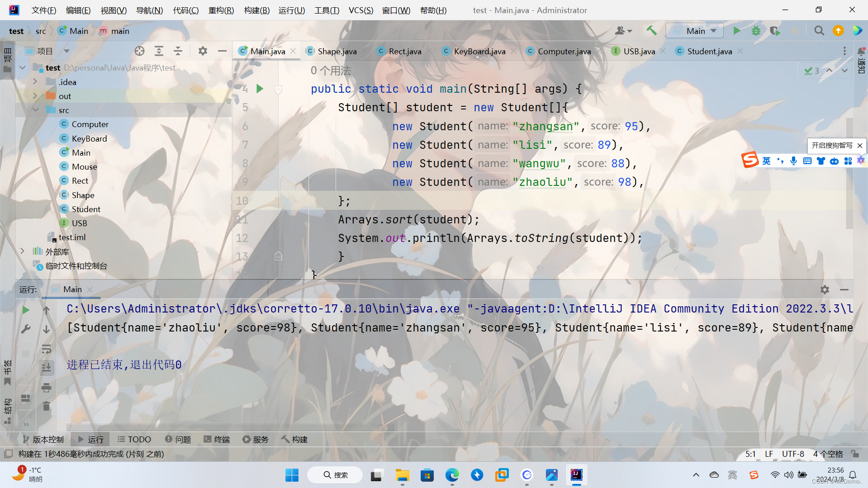Toggle Sogou English input mode

click(766, 161)
